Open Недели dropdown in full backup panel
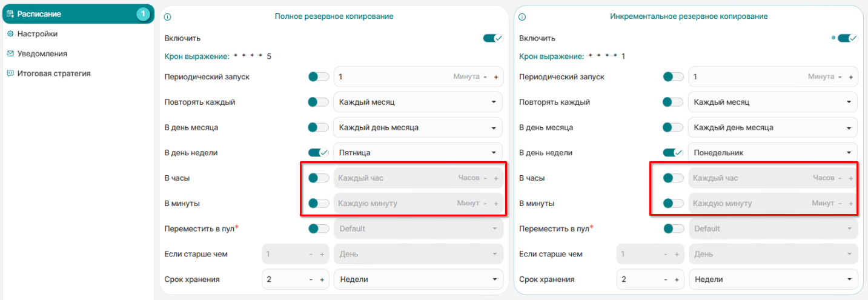Image resolution: width=868 pixels, height=300 pixels. pyautogui.click(x=419, y=279)
